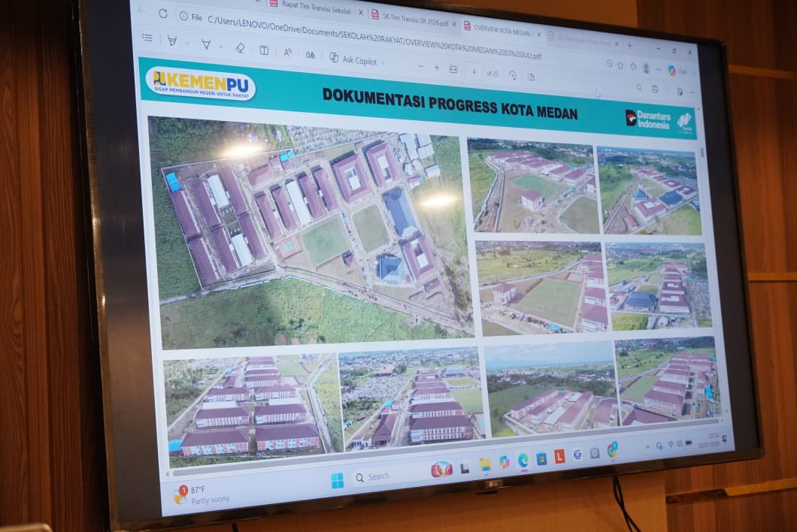Toggle fit to width view
797x532 pixels.
tap(453, 70)
